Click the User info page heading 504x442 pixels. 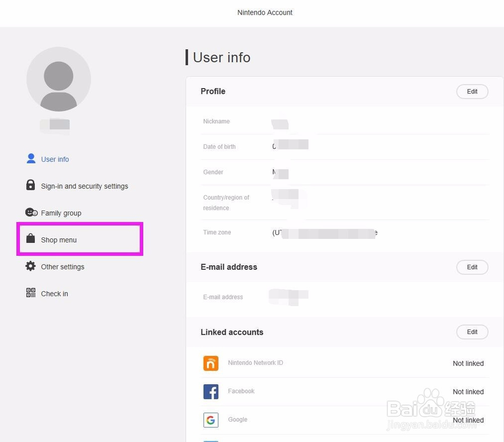[x=221, y=57]
